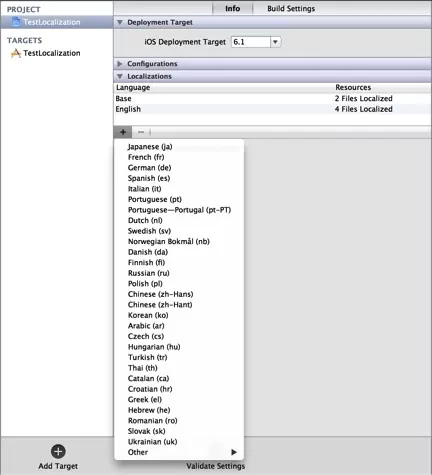The width and height of the screenshot is (432, 475).
Task: Choose Russian (ru) from the language menu
Action: (179, 273)
